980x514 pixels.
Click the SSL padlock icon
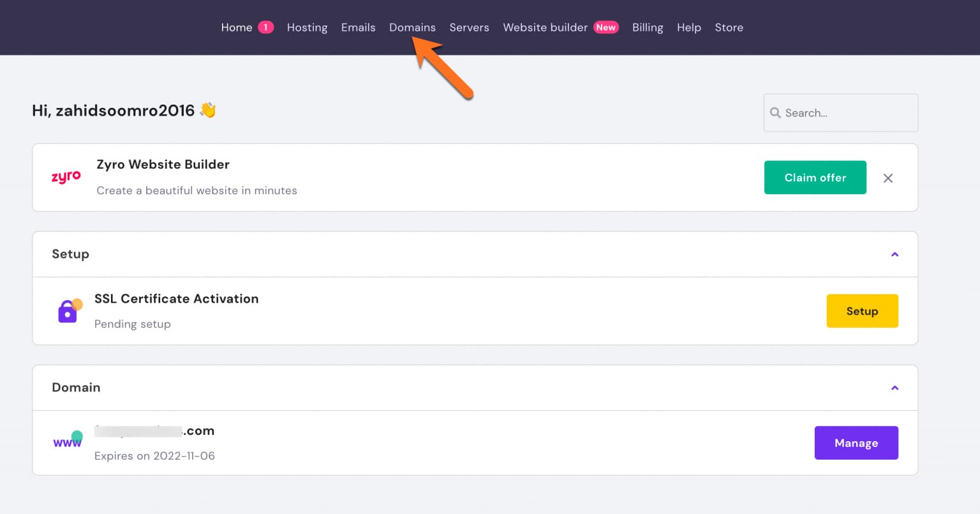coord(69,311)
